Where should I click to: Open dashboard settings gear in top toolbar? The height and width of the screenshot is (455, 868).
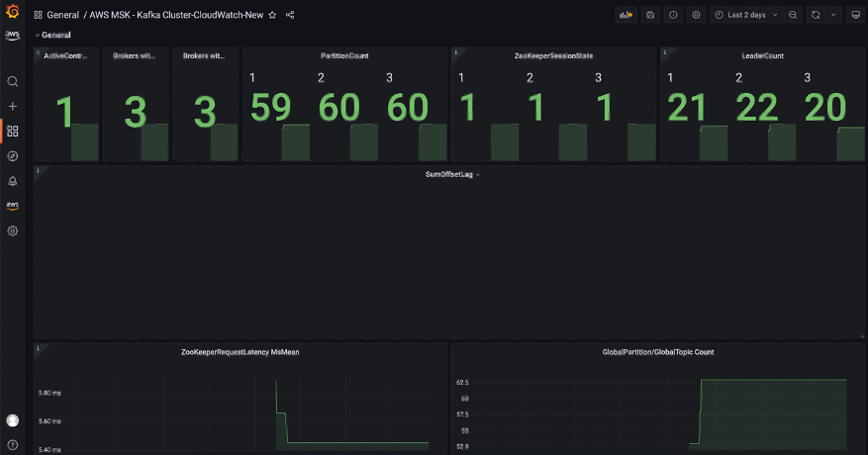(696, 15)
